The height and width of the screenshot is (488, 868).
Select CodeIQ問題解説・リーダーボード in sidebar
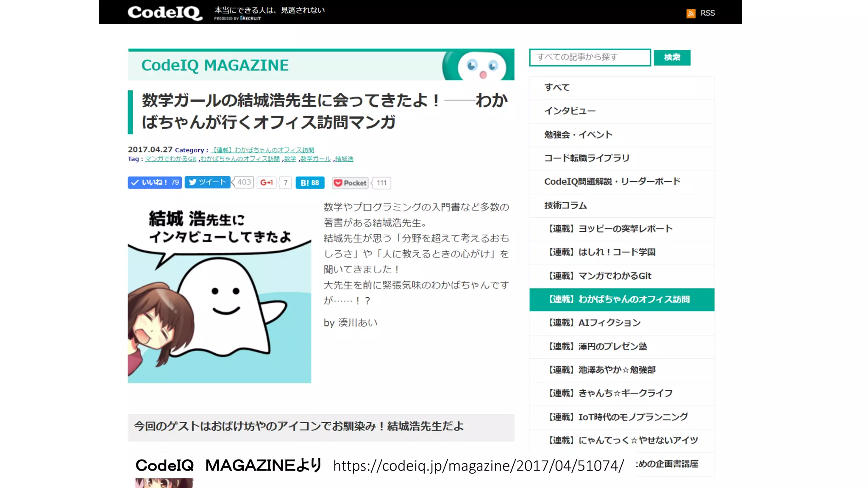[x=622, y=182]
